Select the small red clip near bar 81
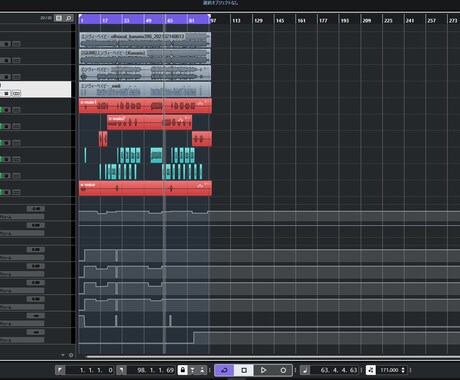Image resolution: width=460 pixels, height=380 pixels. 202,139
